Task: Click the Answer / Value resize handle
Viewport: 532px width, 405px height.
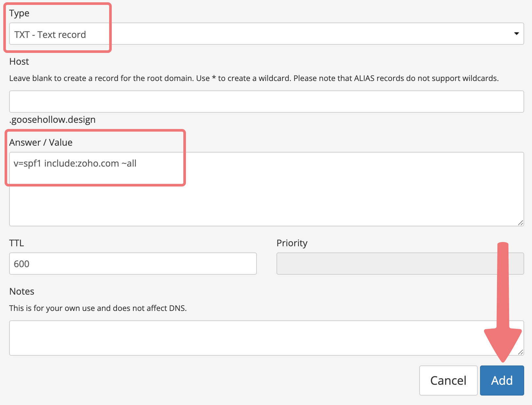Action: (521, 223)
